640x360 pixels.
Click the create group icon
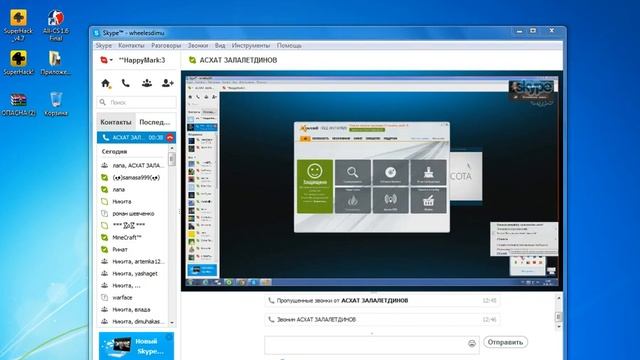(x=147, y=83)
